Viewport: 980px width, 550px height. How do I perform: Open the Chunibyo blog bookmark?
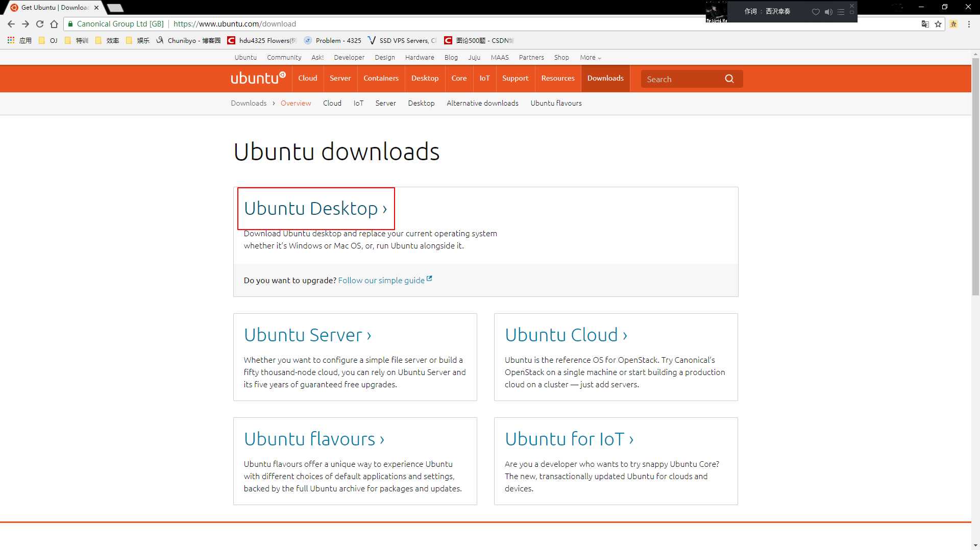(188, 40)
